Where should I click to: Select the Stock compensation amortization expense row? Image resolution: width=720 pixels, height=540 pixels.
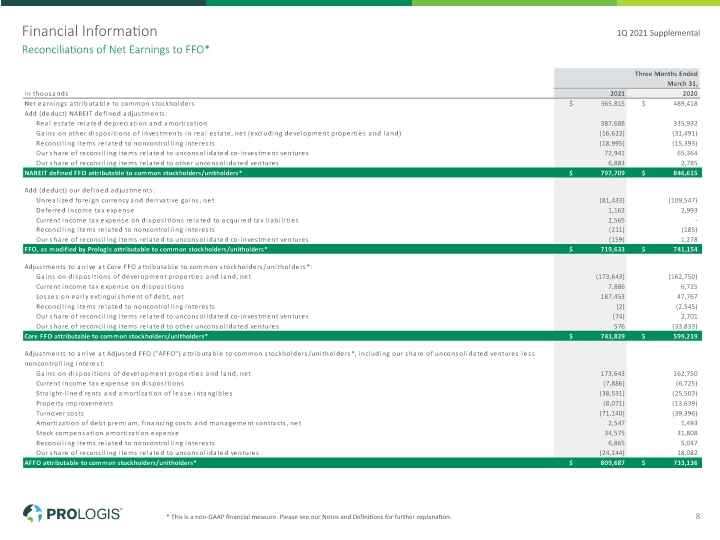coord(362,433)
